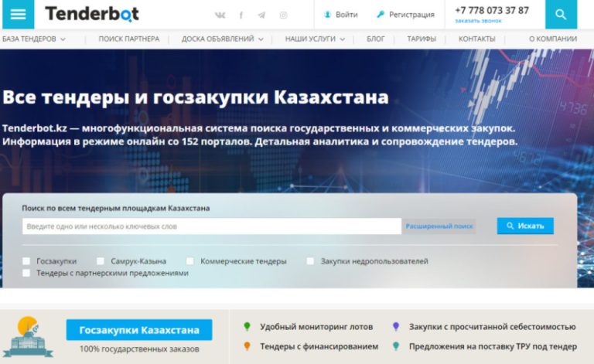Open Расширенный поиск link
594x364 pixels.
[x=439, y=226]
